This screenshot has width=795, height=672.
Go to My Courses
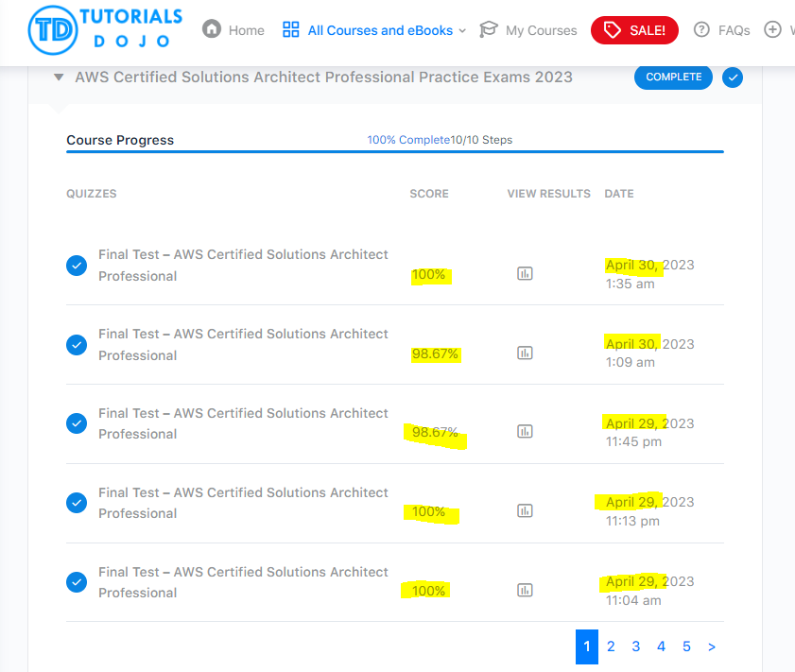541,30
